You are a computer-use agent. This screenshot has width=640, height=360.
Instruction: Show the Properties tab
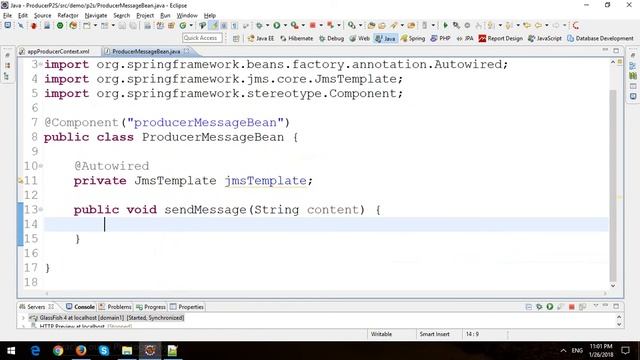187,307
